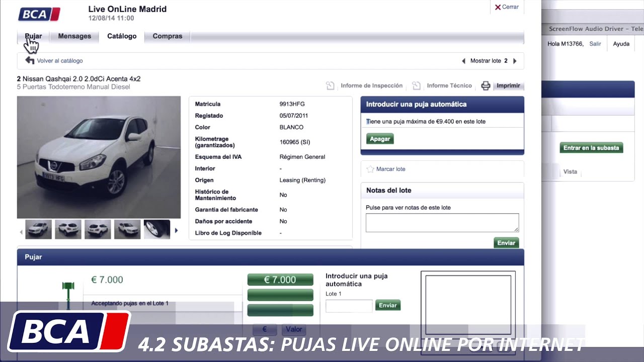Click the star icon to mark lot

tap(370, 169)
